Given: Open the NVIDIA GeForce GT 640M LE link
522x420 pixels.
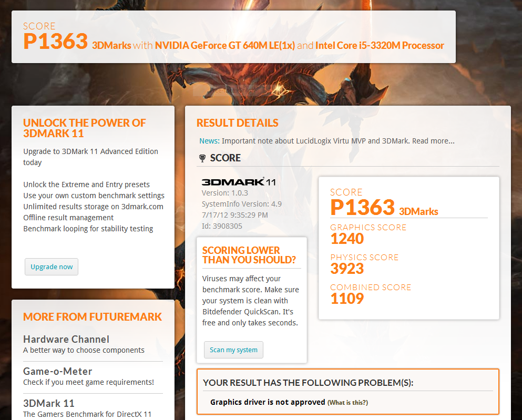Looking at the screenshot, I should [224, 45].
